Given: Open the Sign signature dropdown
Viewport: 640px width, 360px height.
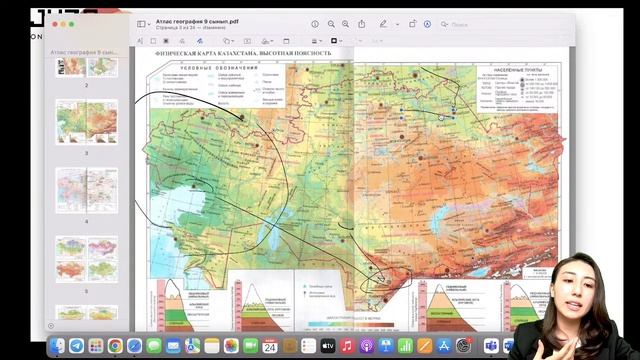Looking at the screenshot, I should [x=267, y=41].
